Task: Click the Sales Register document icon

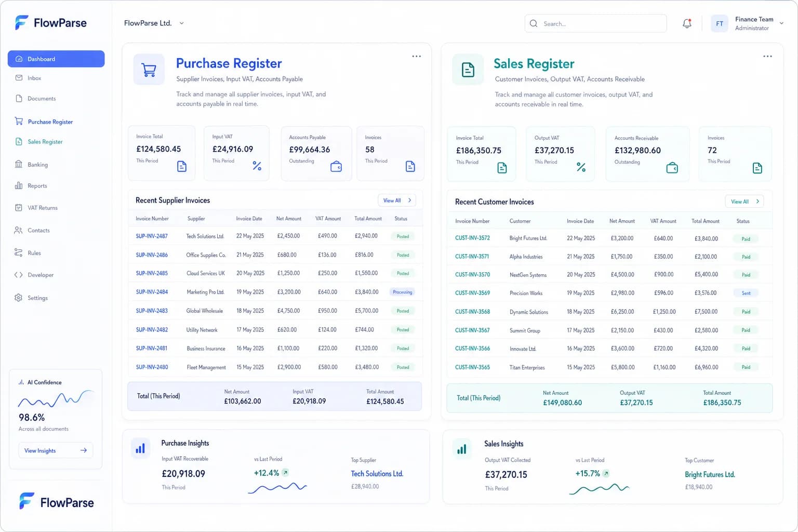Action: coord(468,70)
